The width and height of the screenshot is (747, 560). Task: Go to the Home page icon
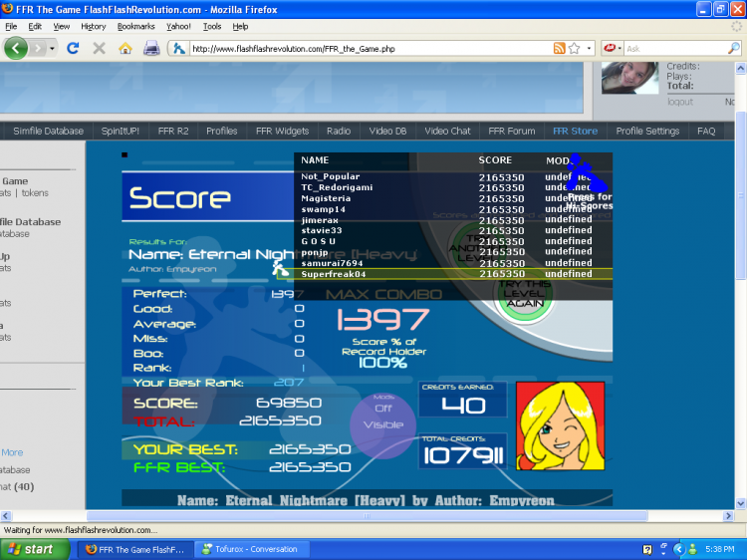point(125,48)
